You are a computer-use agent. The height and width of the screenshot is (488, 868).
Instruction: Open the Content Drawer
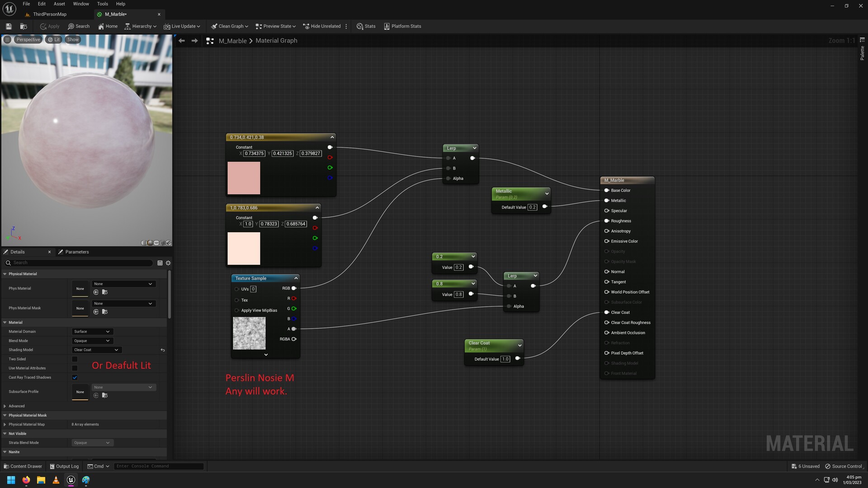pos(23,466)
